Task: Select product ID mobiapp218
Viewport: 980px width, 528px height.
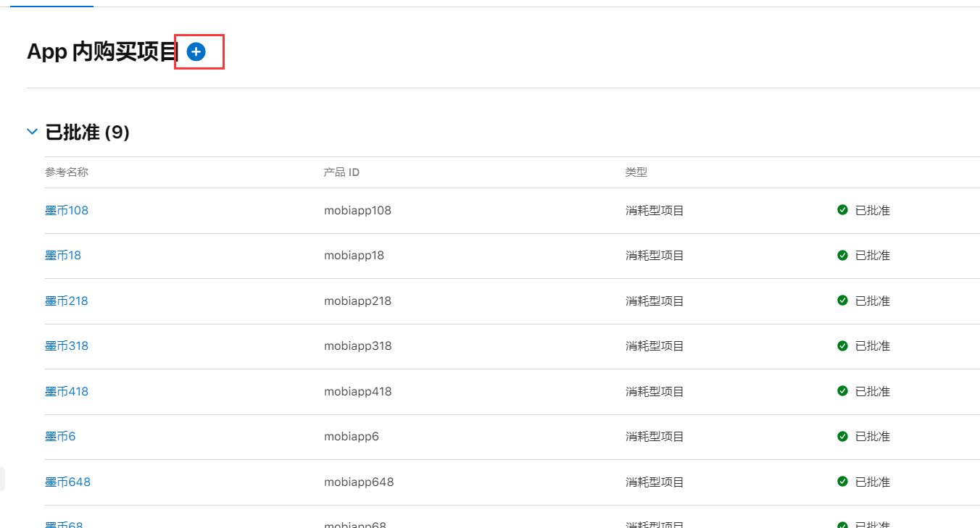Action: pos(357,301)
